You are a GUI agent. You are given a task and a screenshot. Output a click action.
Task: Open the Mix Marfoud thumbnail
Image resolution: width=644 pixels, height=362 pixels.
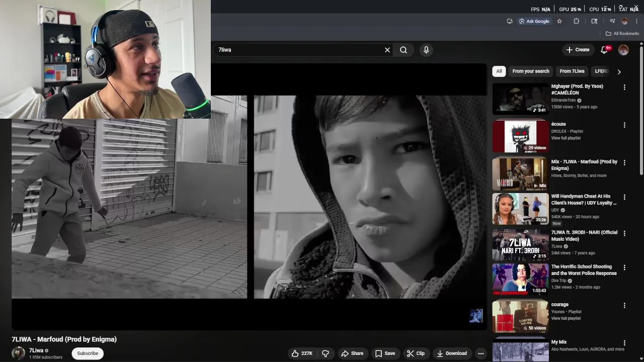[520, 174]
